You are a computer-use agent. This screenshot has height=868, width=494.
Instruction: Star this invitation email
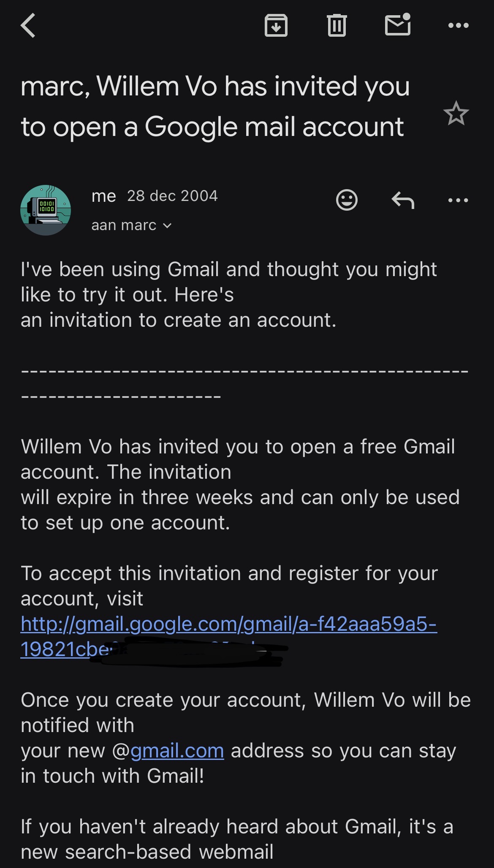click(x=456, y=114)
